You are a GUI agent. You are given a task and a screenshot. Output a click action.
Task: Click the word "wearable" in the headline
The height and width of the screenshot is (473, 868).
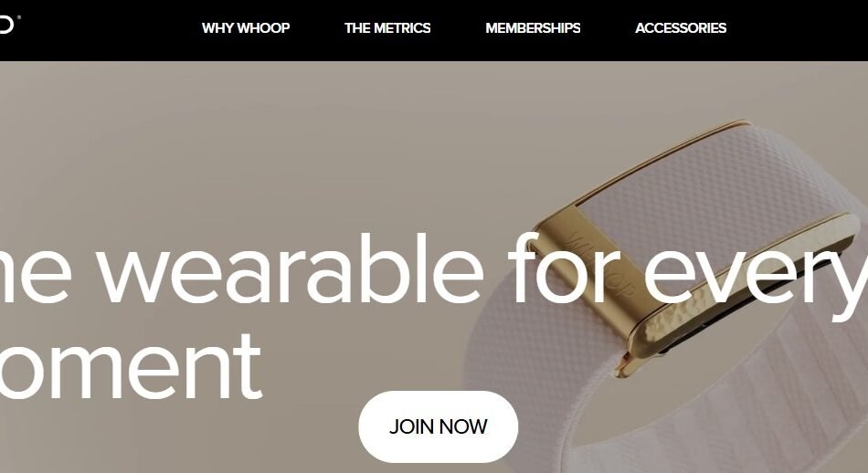point(290,268)
